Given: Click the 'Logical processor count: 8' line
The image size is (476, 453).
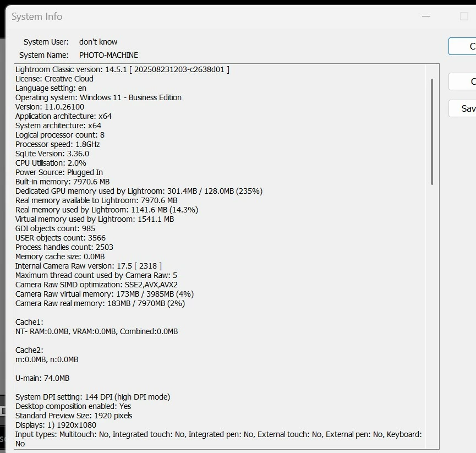Looking at the screenshot, I should (x=60, y=135).
